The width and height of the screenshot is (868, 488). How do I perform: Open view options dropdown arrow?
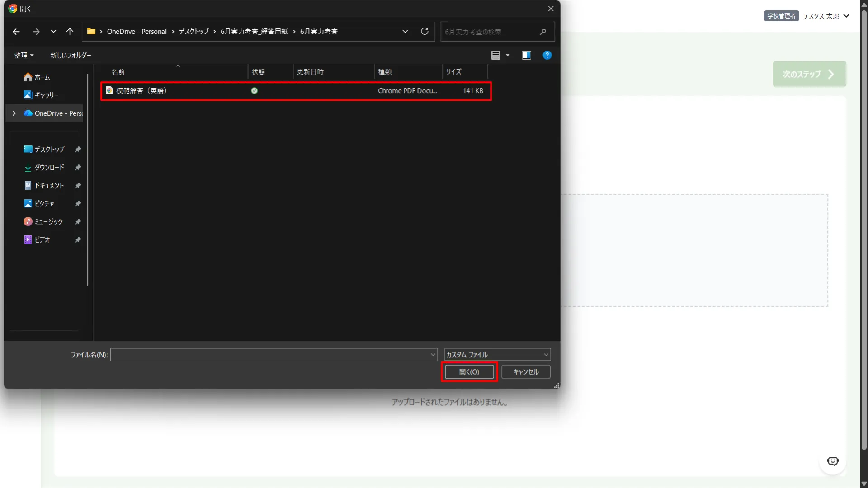point(508,55)
